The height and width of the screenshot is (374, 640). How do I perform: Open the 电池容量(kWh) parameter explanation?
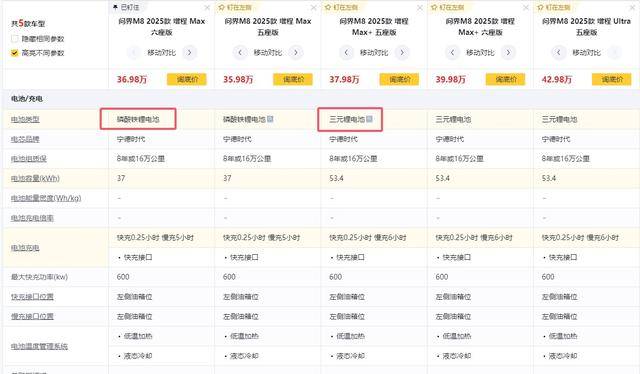click(x=35, y=178)
